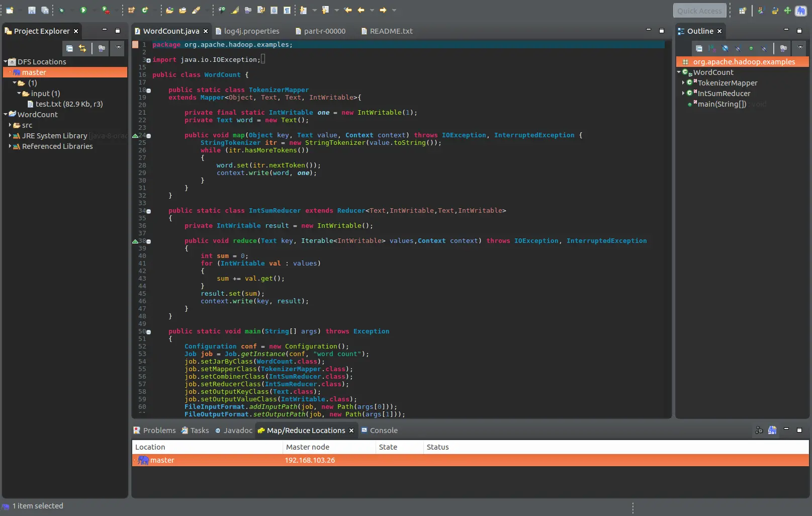The width and height of the screenshot is (812, 516).
Task: Toggle Hide Non-Public Members green dot icon
Action: (751, 48)
